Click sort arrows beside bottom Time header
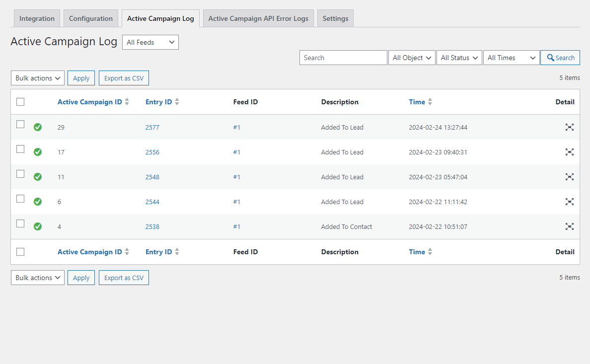Screen dimensions: 590x364 coord(430,252)
